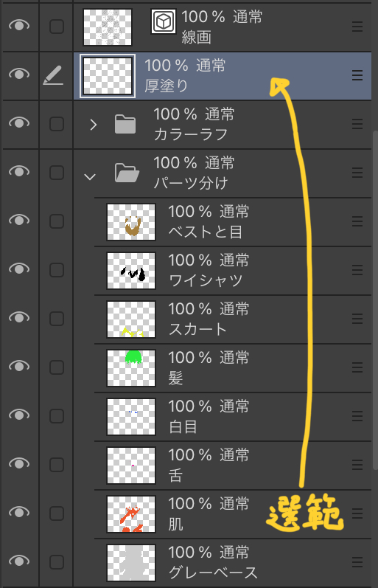Check the selection box for 白目 layer

coord(57,416)
